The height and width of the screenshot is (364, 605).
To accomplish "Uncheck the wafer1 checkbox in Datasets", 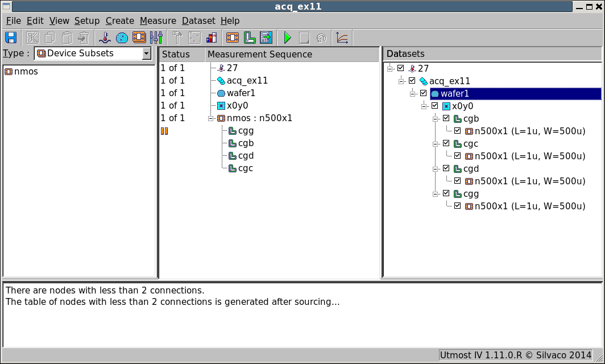I will tap(423, 93).
